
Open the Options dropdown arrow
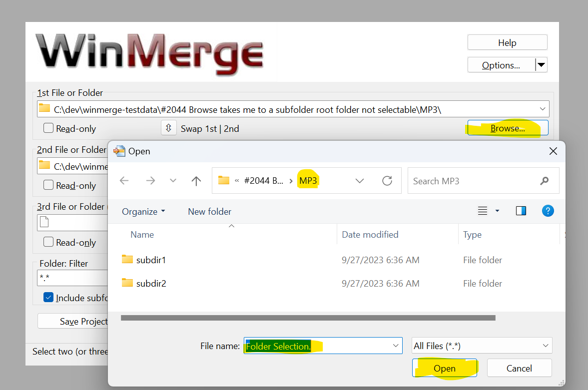tap(541, 65)
